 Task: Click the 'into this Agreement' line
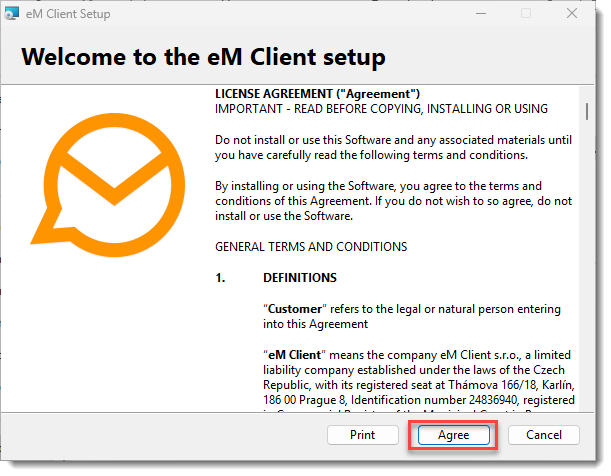316,324
